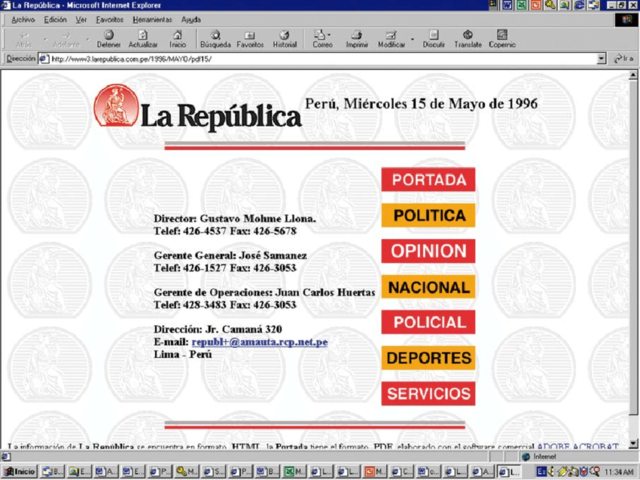This screenshot has height=480, width=640.
Task: Click the Word shortcut icon in title bar
Action: click(x=507, y=5)
